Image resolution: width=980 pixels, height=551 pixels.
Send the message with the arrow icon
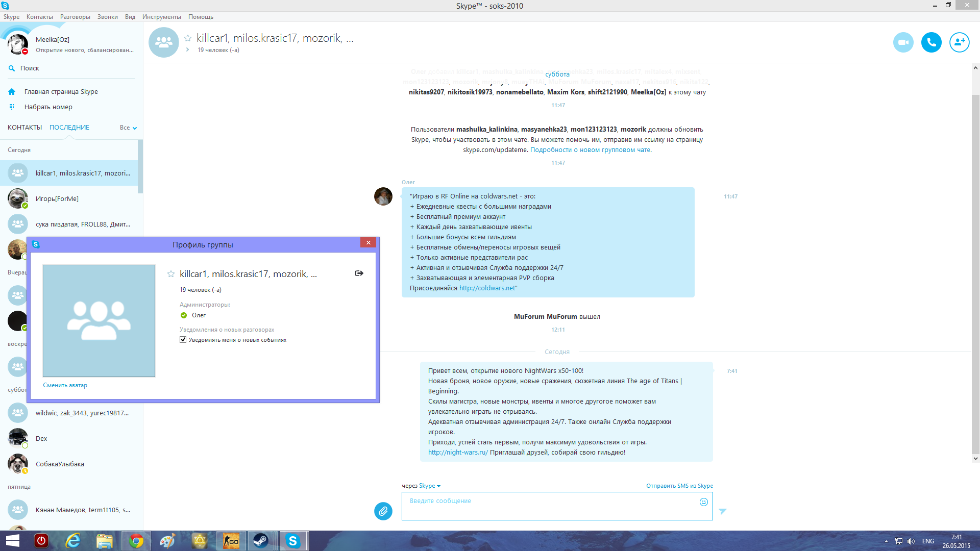point(722,511)
